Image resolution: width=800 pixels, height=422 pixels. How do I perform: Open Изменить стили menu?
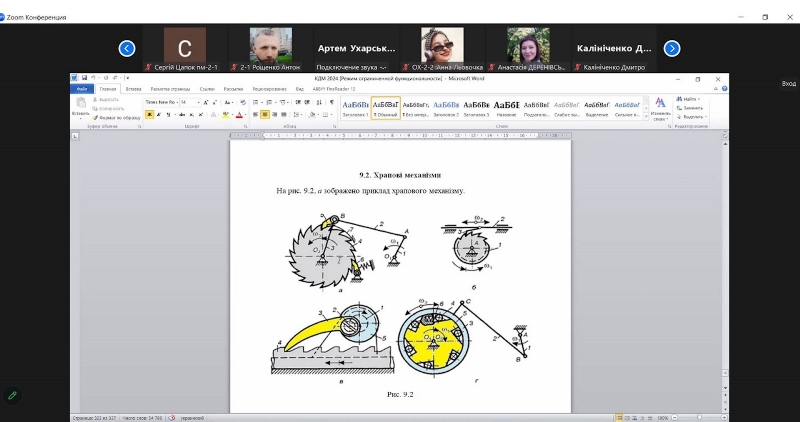661,109
